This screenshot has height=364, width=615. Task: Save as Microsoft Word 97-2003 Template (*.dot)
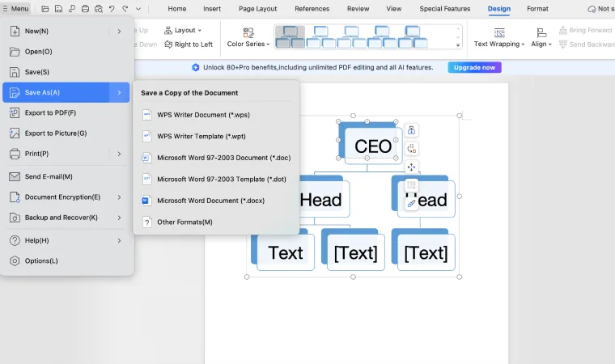216,180
